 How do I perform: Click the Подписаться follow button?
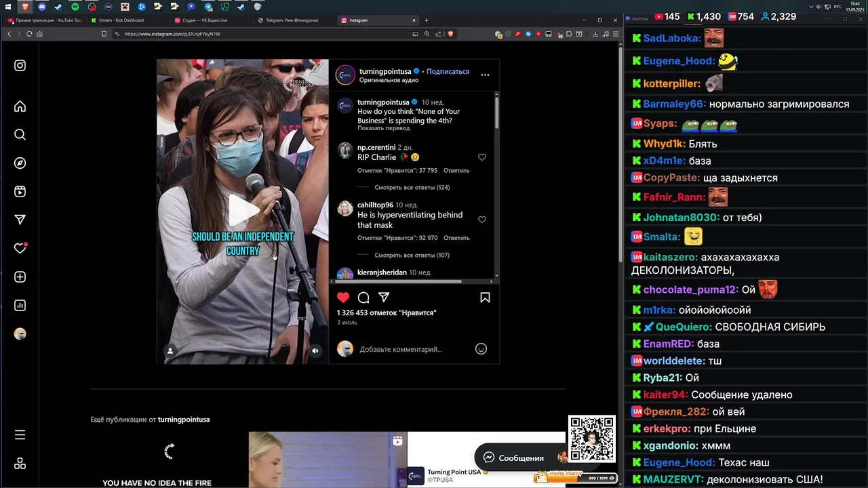point(448,71)
